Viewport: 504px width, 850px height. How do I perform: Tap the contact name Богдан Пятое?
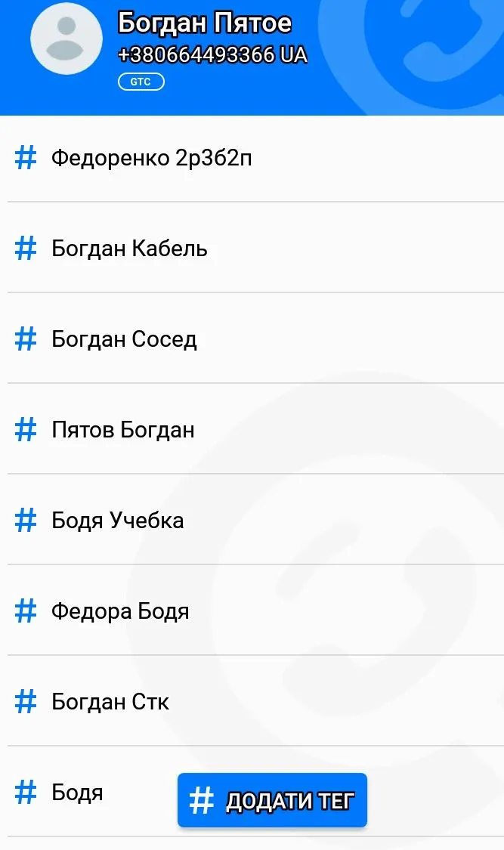coord(204,23)
